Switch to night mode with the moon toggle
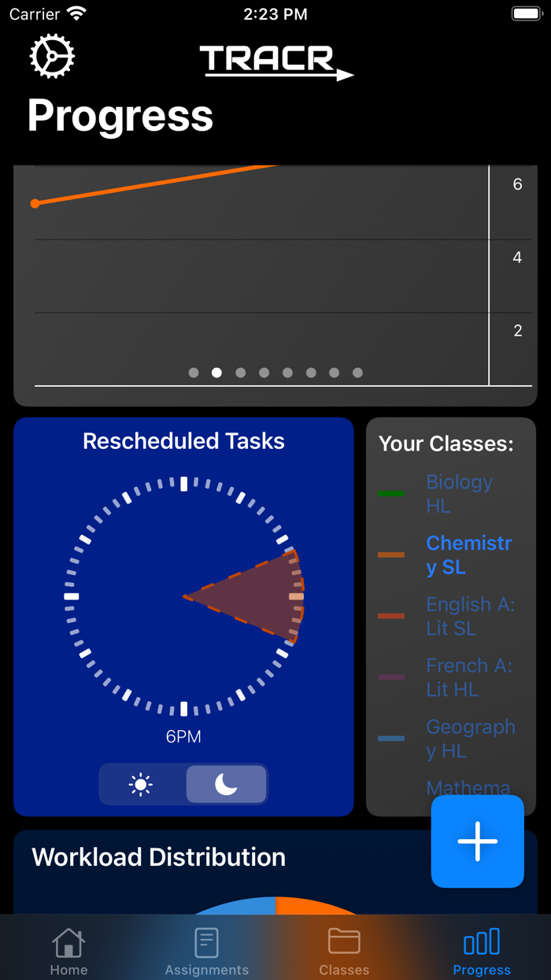The height and width of the screenshot is (980, 551). pos(226,784)
